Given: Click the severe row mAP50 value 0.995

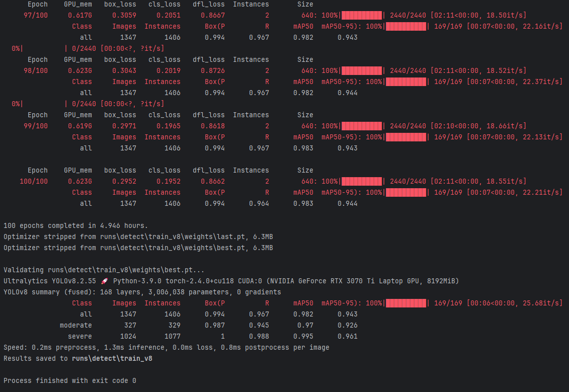Looking at the screenshot, I should click(303, 337).
